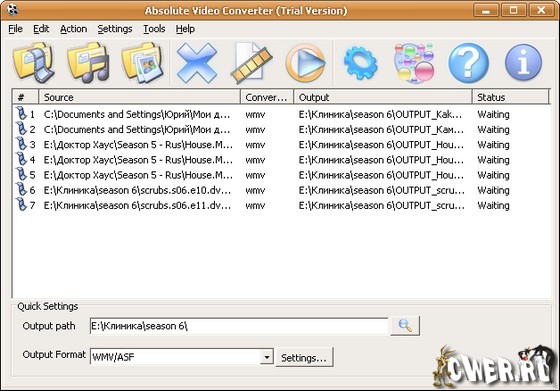Select row 1 source path under Documents and Settings
This screenshot has width=560, height=391.
tap(137, 114)
